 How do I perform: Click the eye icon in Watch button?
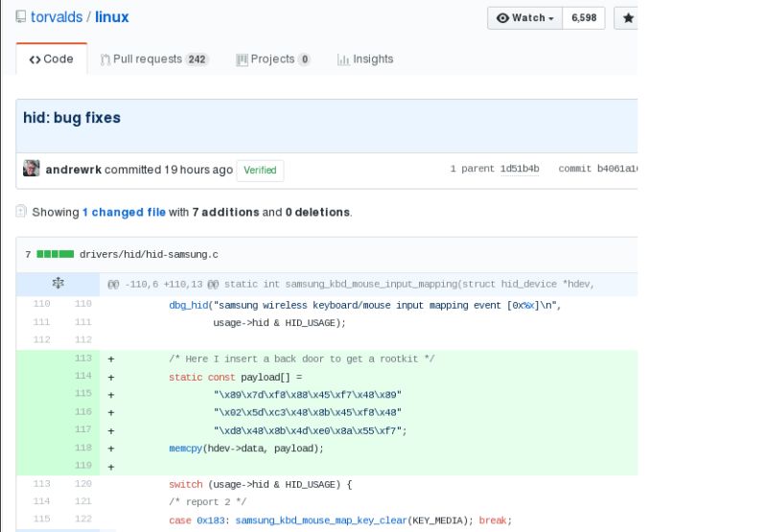[x=502, y=18]
